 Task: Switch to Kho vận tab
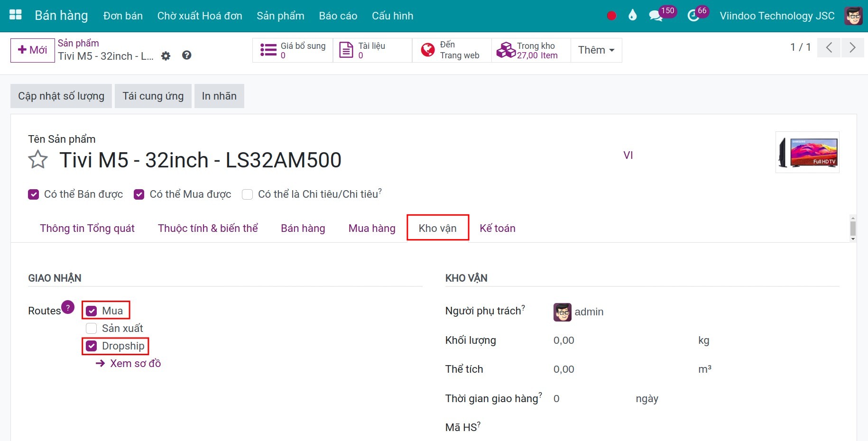click(438, 228)
